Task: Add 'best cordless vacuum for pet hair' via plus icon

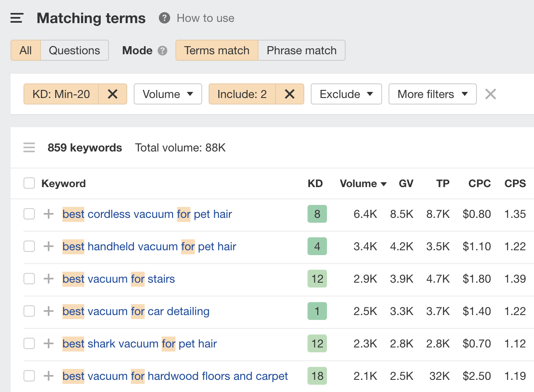Action: 48,214
